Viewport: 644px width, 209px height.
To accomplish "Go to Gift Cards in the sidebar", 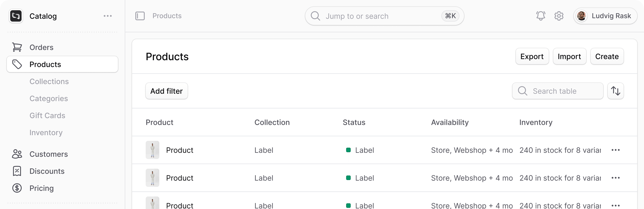I will click(x=47, y=116).
